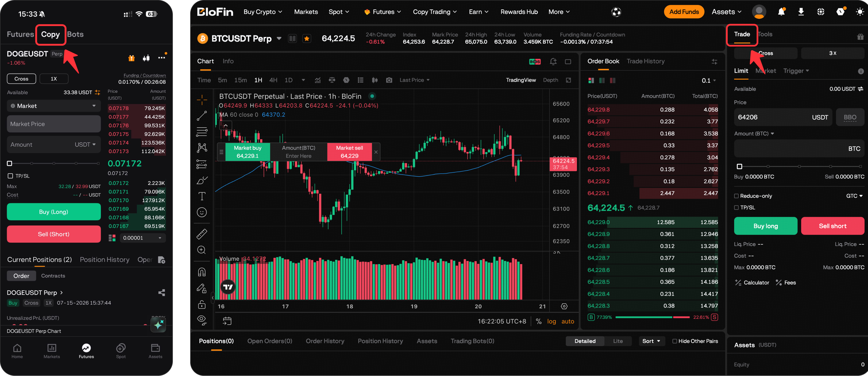868x376 pixels.
Task: Switch to Trade History tab
Action: click(645, 61)
